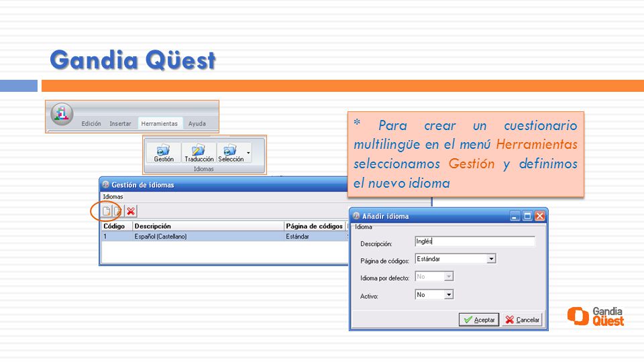This screenshot has height=362, width=644.
Task: Click the Traducción icon in Idiomas group
Action: 199,153
